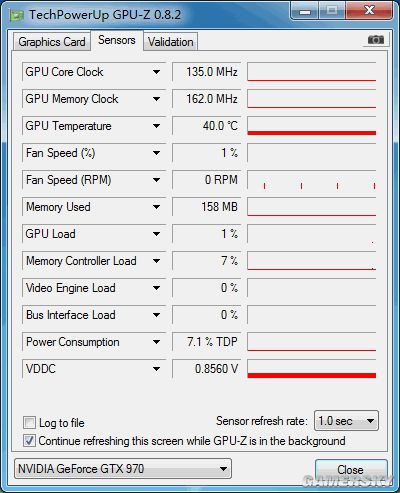Select the Sensors tab
The image size is (400, 493).
pyautogui.click(x=117, y=40)
